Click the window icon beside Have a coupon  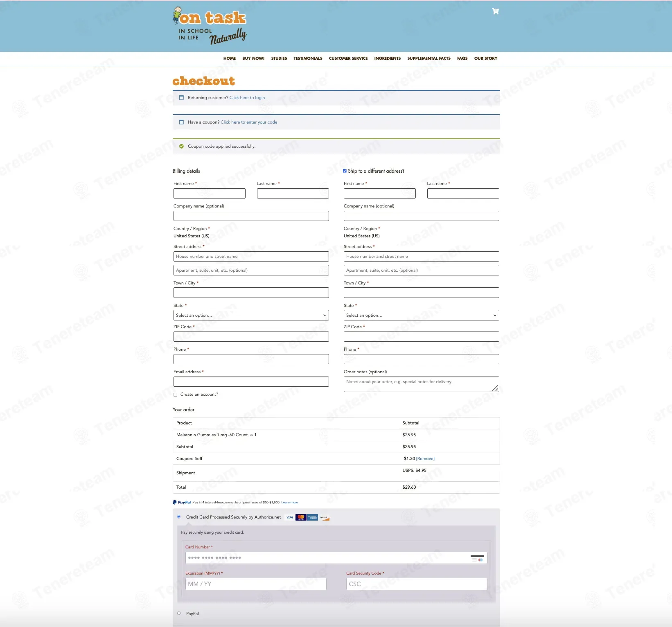(x=181, y=122)
